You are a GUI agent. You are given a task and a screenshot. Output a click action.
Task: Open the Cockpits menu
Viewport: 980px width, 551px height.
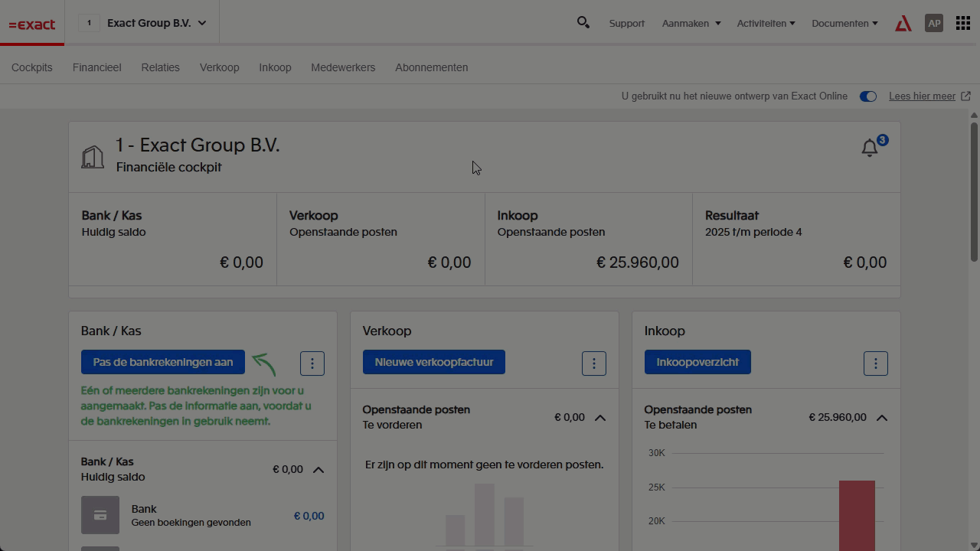click(x=32, y=67)
